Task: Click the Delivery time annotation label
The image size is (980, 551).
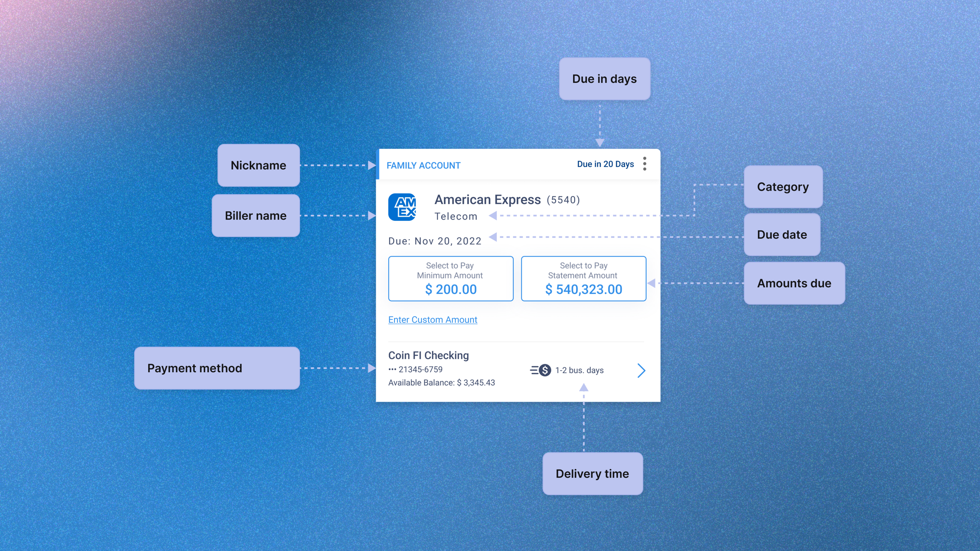Action: [x=592, y=473]
